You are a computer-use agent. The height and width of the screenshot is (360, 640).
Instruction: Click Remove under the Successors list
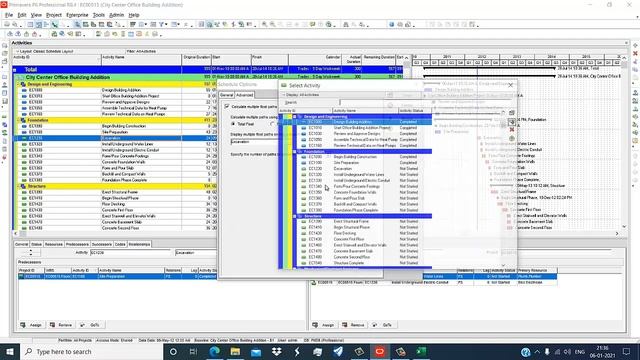[353, 325]
